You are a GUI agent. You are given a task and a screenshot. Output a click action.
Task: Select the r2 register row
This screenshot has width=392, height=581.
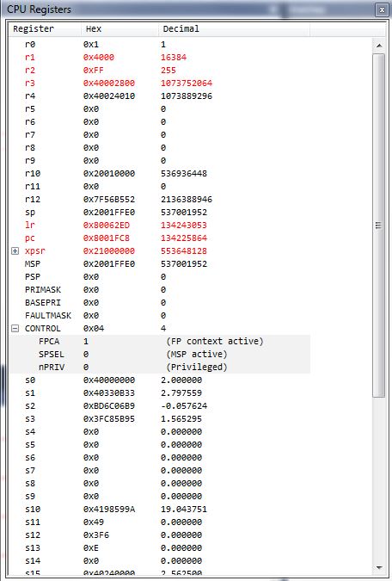pos(160,71)
